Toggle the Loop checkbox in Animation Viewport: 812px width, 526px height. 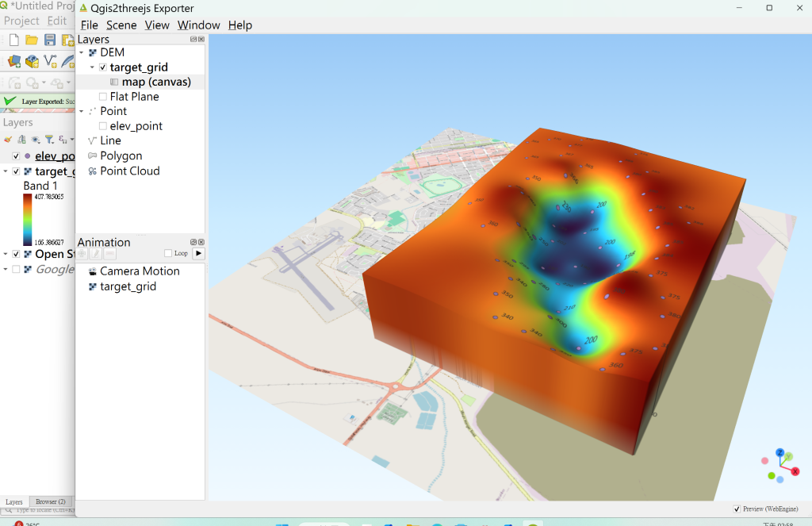tap(168, 253)
